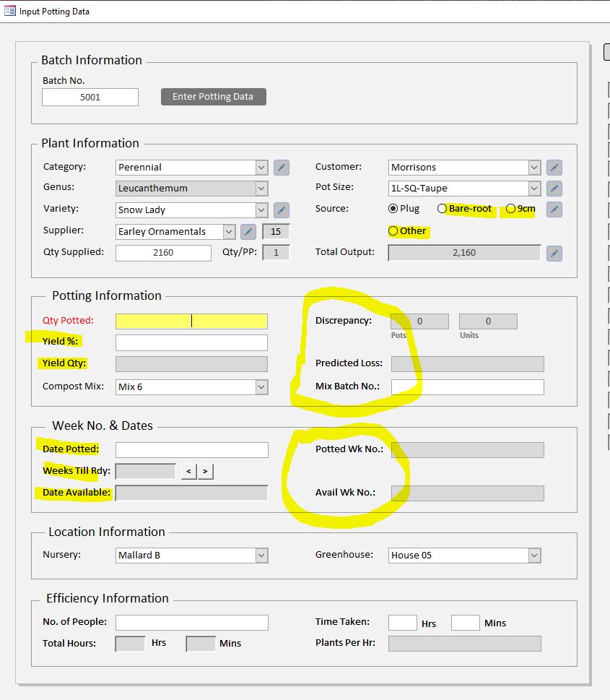Image resolution: width=610 pixels, height=700 pixels.
Task: Select the 9cm source radio button
Action: (510, 209)
